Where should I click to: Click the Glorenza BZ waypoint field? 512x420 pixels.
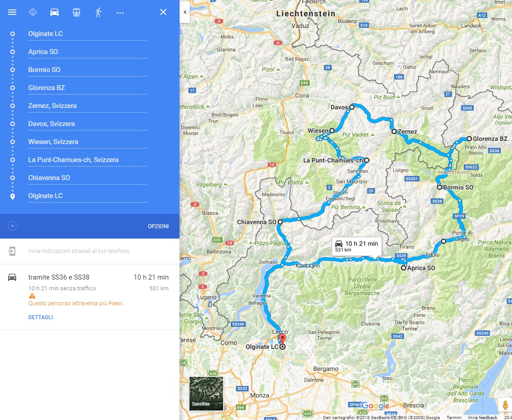click(88, 87)
